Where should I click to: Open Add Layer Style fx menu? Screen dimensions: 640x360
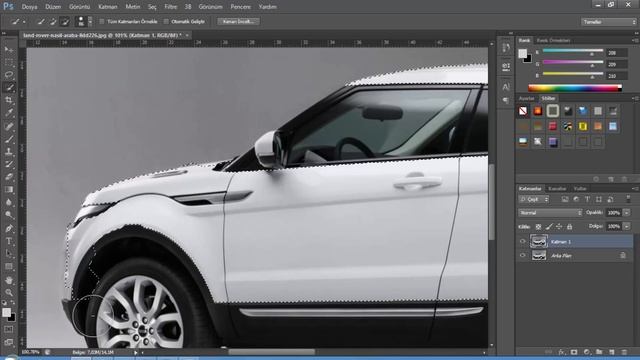pos(562,352)
